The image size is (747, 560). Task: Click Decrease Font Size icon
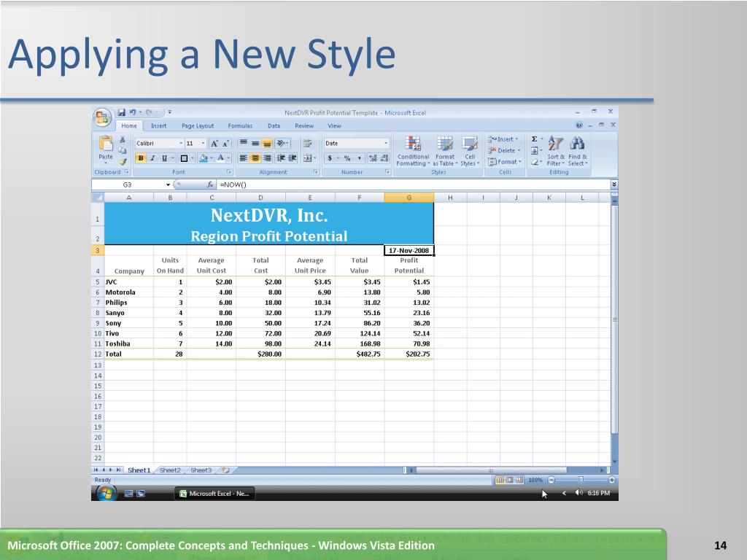(x=226, y=144)
